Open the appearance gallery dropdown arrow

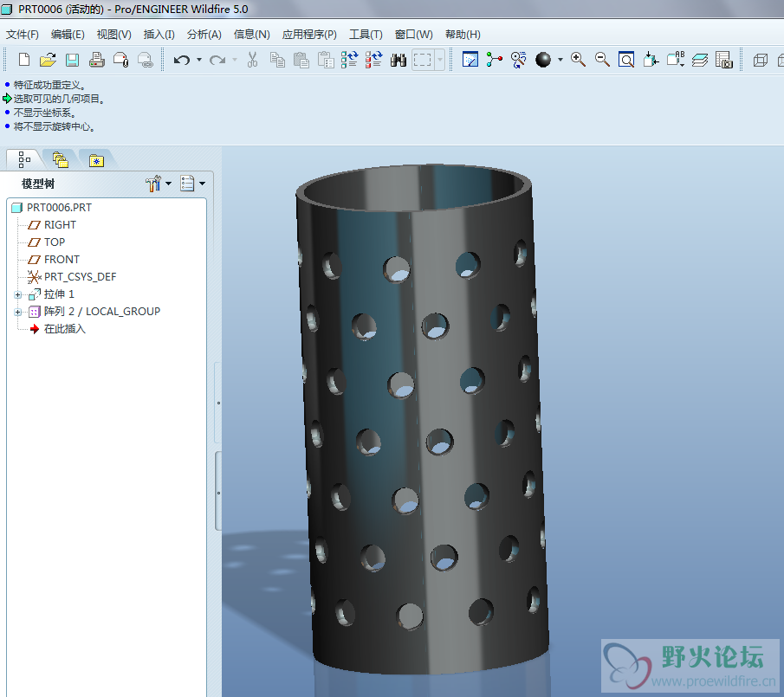(560, 60)
